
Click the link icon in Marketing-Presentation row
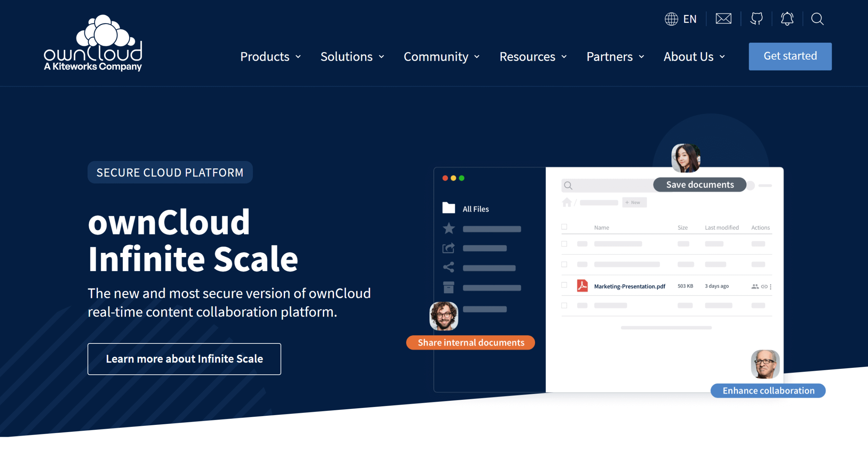(x=764, y=286)
